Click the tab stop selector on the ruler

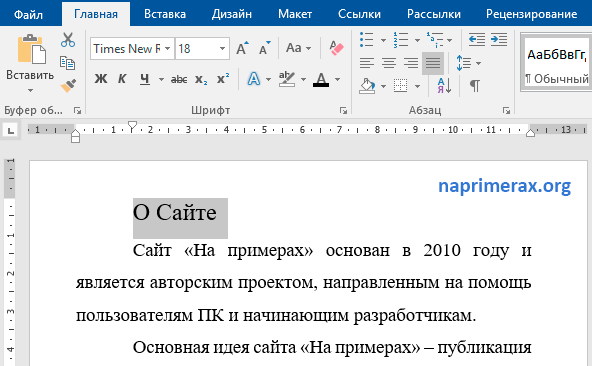pyautogui.click(x=11, y=131)
